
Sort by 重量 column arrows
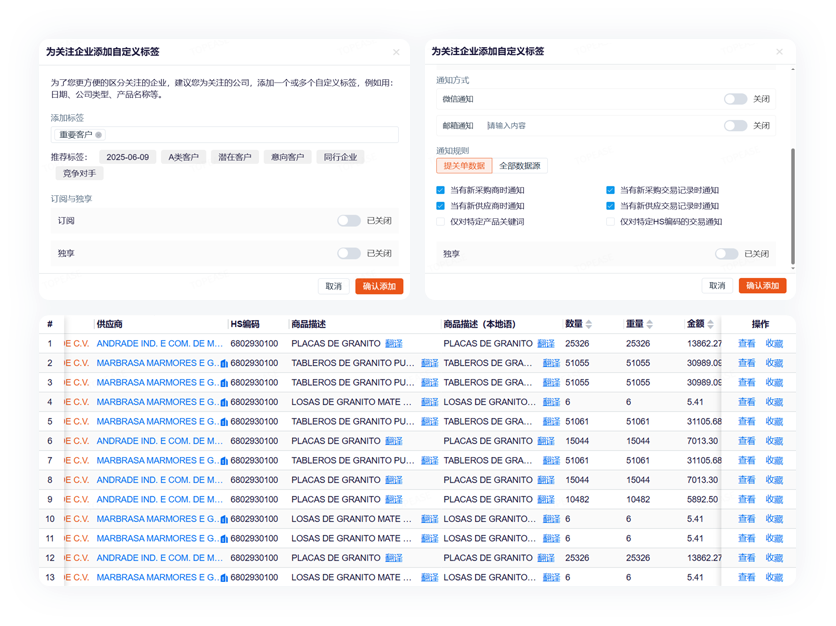[x=652, y=324]
